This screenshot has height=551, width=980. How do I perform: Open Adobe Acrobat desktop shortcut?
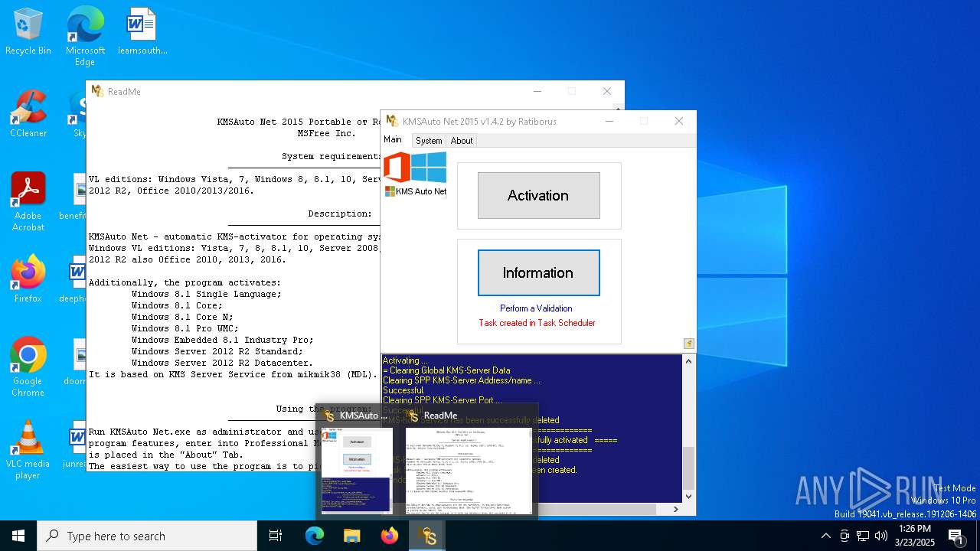point(28,202)
